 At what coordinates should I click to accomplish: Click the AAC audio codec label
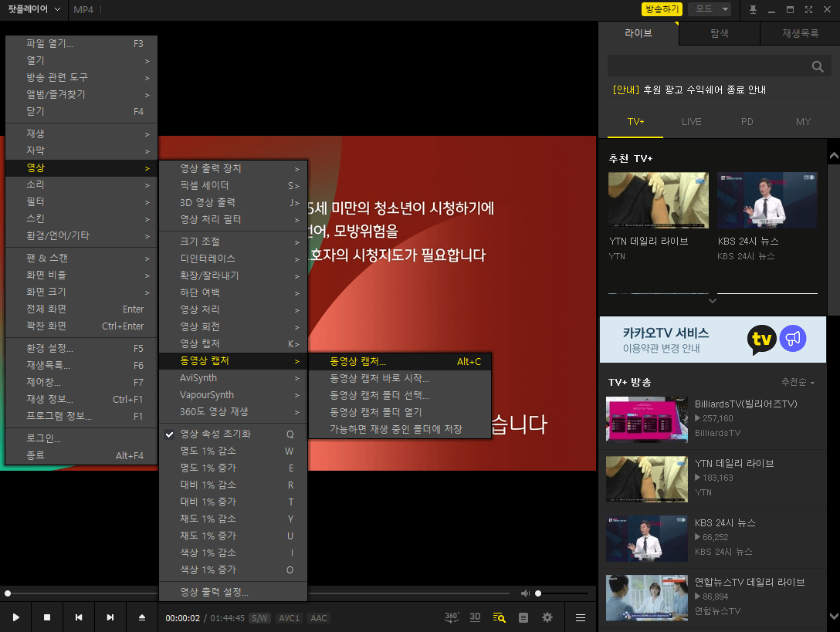click(319, 618)
